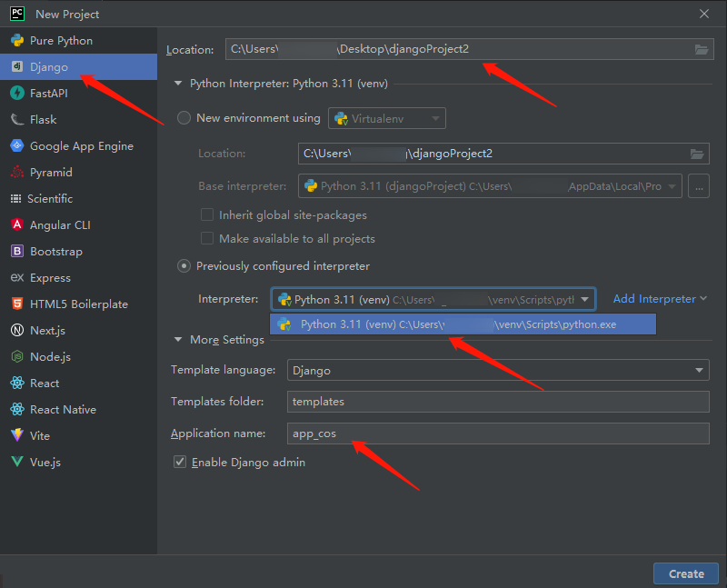
Task: Select Next.js project type
Action: point(78,330)
